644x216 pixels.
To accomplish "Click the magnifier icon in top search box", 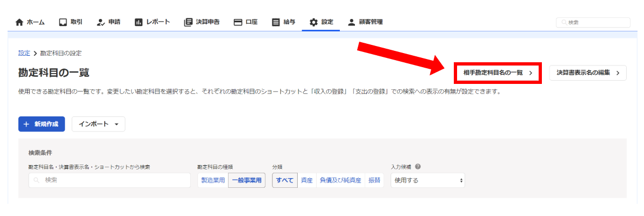I will [x=565, y=23].
